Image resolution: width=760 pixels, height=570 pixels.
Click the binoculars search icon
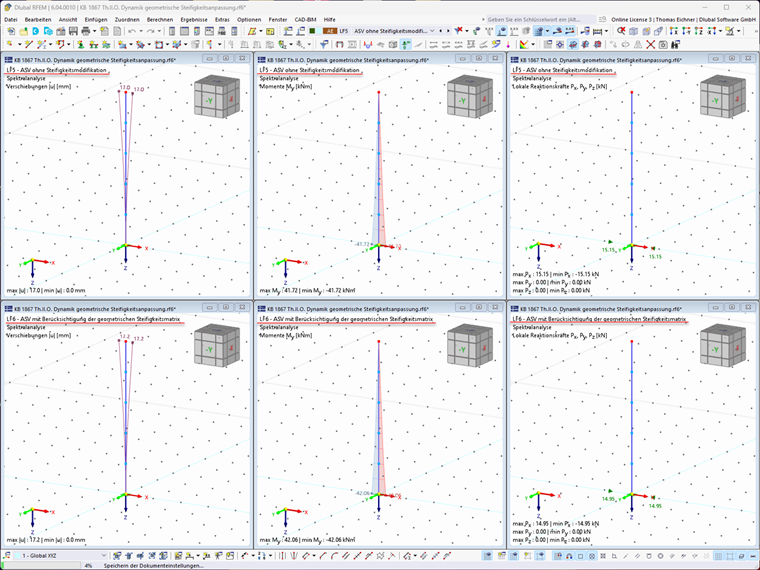tap(675, 45)
